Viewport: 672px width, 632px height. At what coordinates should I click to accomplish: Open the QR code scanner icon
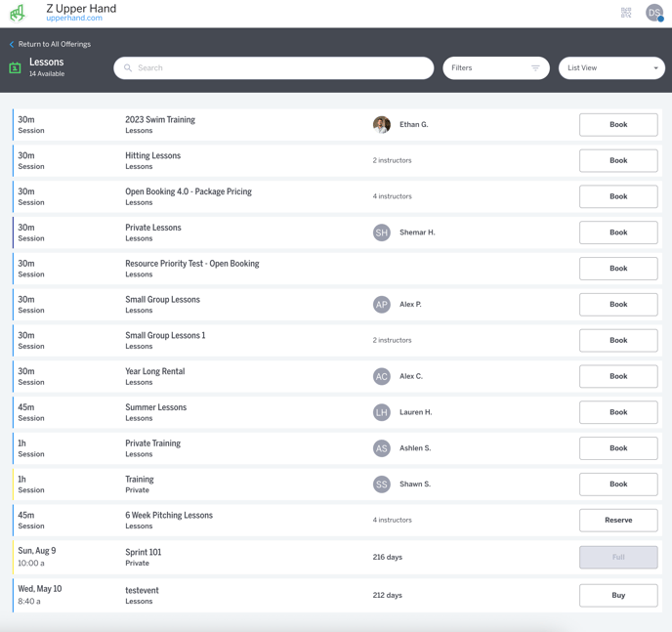(626, 13)
